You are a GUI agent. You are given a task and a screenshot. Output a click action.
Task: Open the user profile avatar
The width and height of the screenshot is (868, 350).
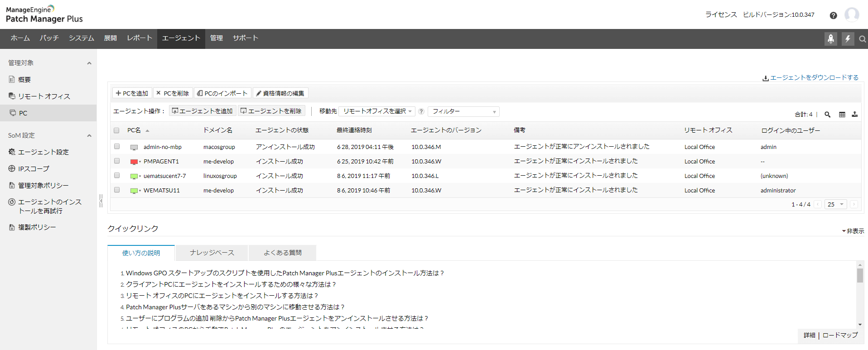click(852, 15)
